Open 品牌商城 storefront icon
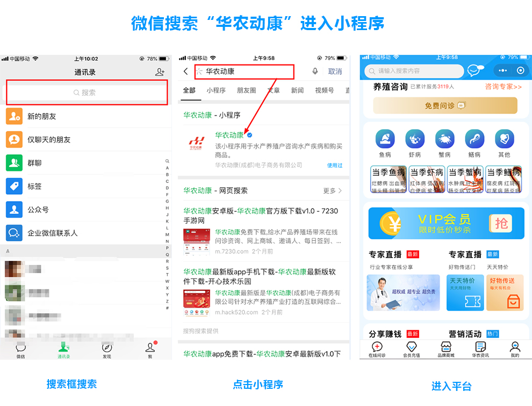The image size is (532, 406). 447,346
